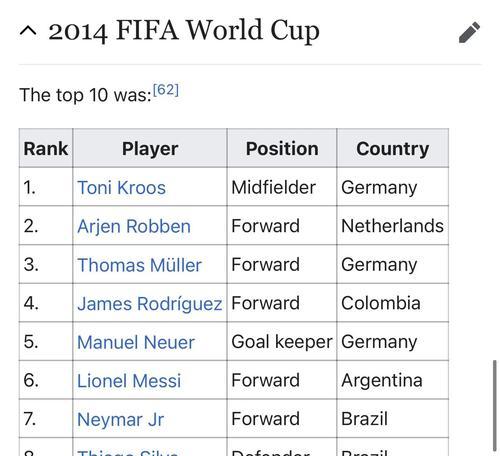Image resolution: width=500 pixels, height=456 pixels.
Task: Open Thiago Silva player link
Action: point(128,453)
